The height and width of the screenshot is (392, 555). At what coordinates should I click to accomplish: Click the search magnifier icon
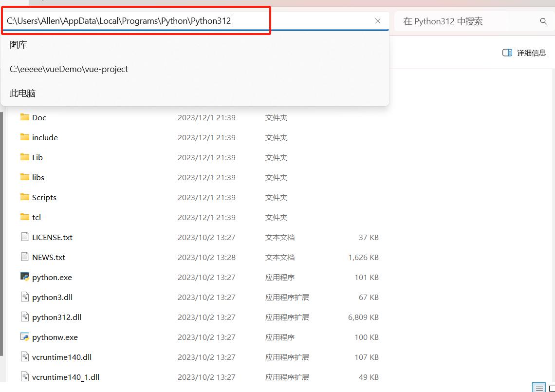pyautogui.click(x=543, y=21)
